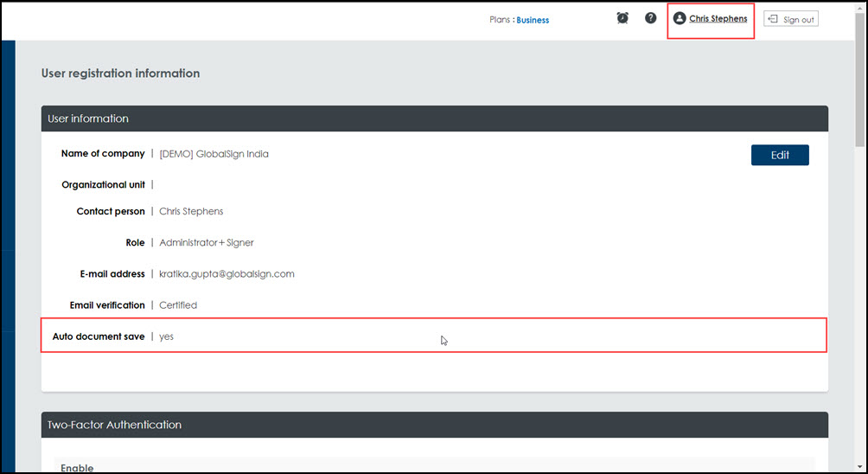868x474 pixels.
Task: Click the User information section header
Action: pyautogui.click(x=435, y=118)
